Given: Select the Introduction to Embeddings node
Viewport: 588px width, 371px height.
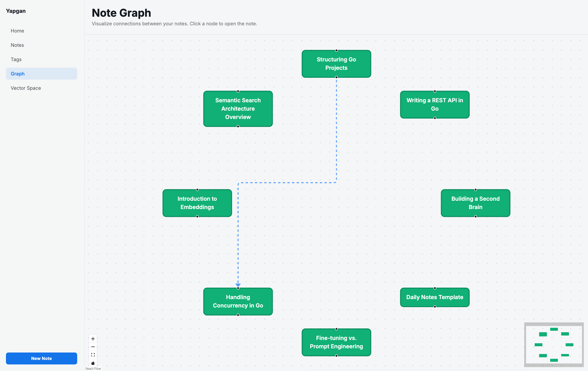Looking at the screenshot, I should pos(197,203).
